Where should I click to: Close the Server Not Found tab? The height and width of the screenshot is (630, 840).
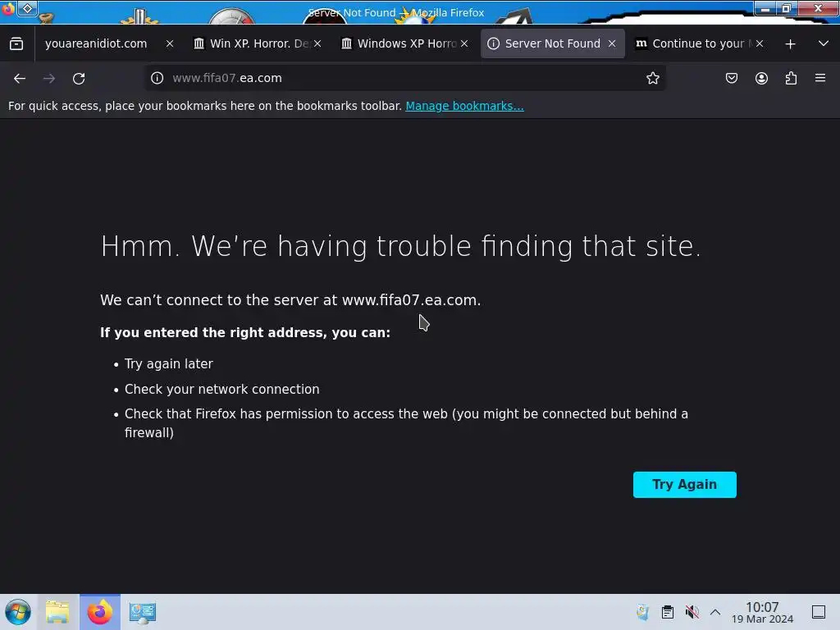click(x=612, y=44)
